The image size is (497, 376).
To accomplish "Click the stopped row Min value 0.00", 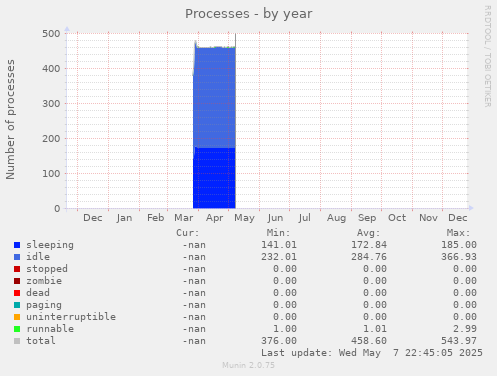I will (x=285, y=269).
